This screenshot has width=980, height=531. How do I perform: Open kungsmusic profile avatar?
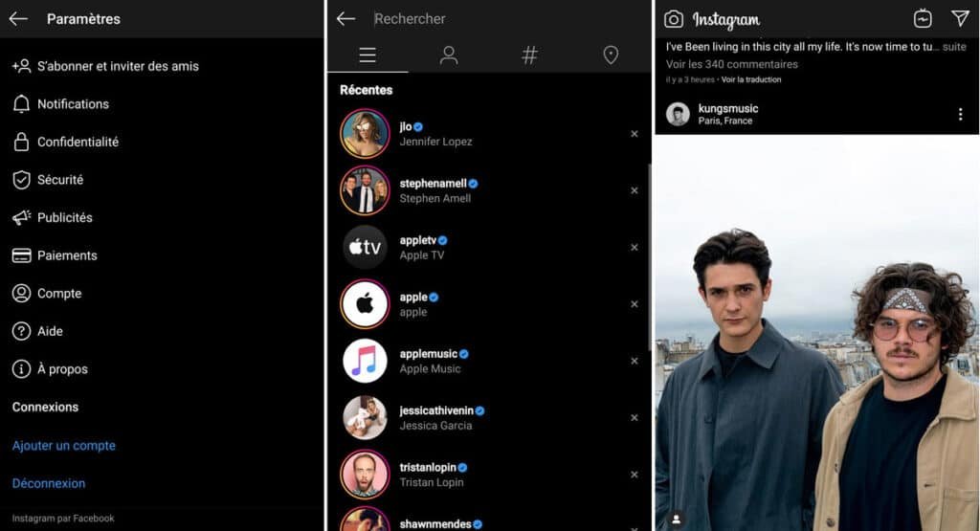pyautogui.click(x=678, y=114)
